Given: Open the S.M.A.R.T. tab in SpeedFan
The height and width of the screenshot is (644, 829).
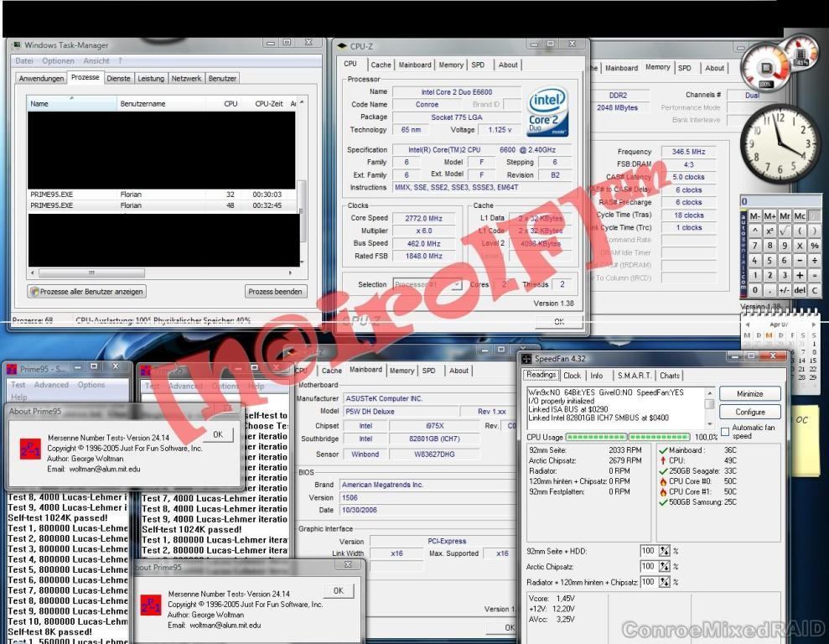Looking at the screenshot, I should click(634, 376).
